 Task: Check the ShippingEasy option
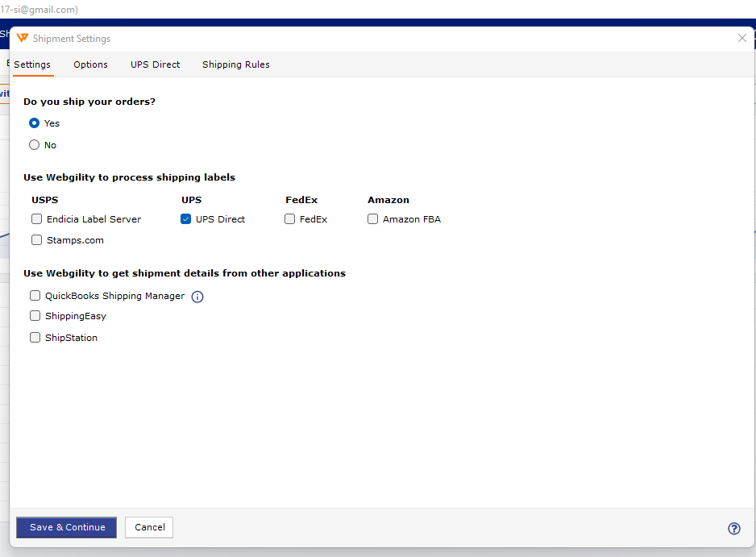click(x=35, y=315)
